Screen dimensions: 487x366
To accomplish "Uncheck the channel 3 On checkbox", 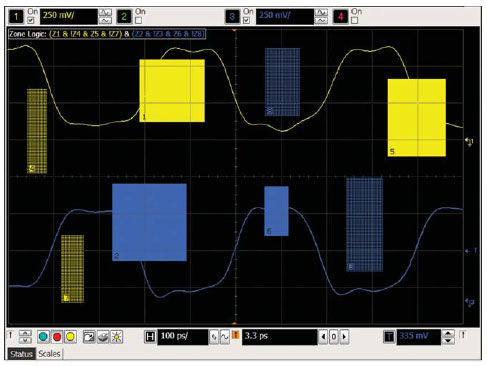I will click(246, 21).
